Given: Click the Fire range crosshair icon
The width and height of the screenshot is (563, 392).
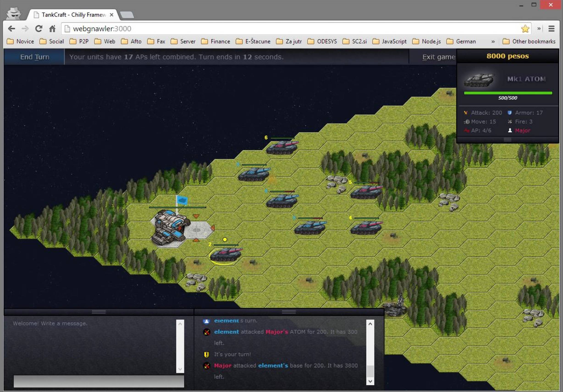Looking at the screenshot, I should [x=510, y=121].
